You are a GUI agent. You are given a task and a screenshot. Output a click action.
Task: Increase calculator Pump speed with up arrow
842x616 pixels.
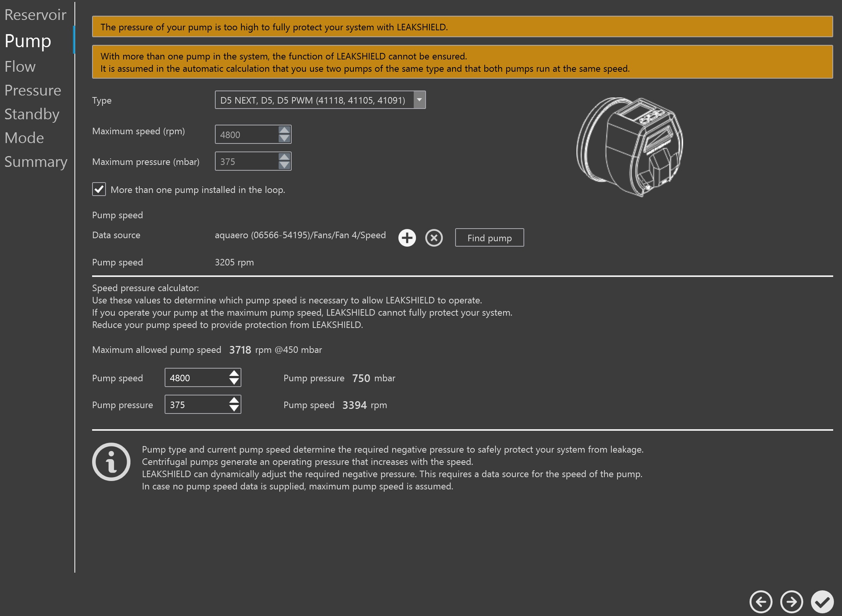(x=234, y=373)
